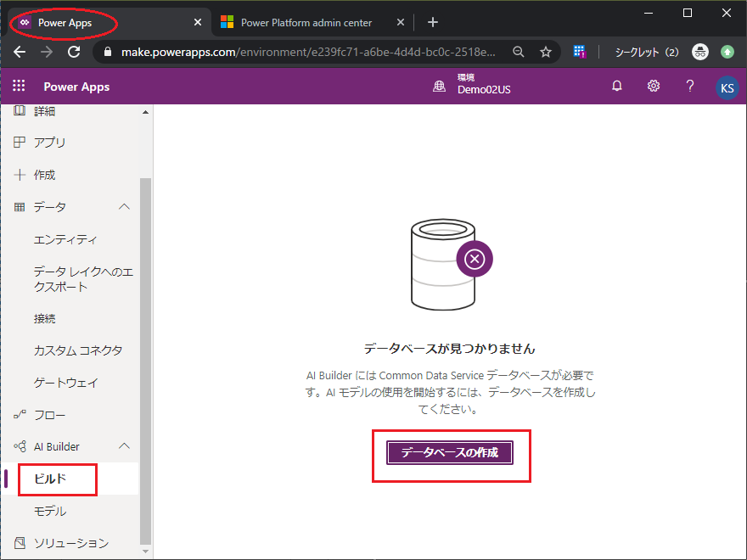Image resolution: width=747 pixels, height=560 pixels.
Task: Collapse the データ section chevron
Action: pos(124,207)
